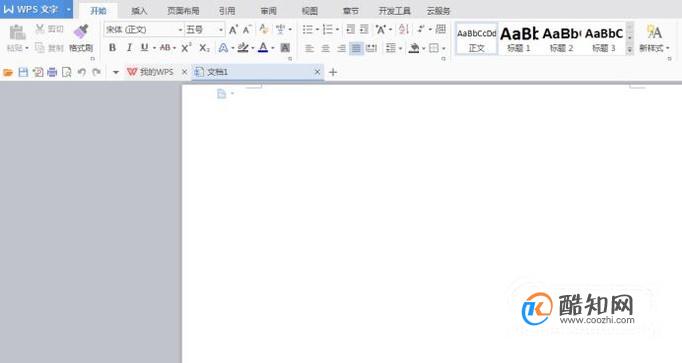Open the 开发工具 ribbon tab
682x363 pixels.
[394, 11]
